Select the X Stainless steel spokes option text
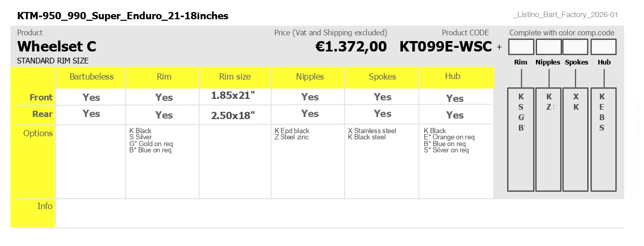Viewport: 644px width, 246px height. point(372,131)
